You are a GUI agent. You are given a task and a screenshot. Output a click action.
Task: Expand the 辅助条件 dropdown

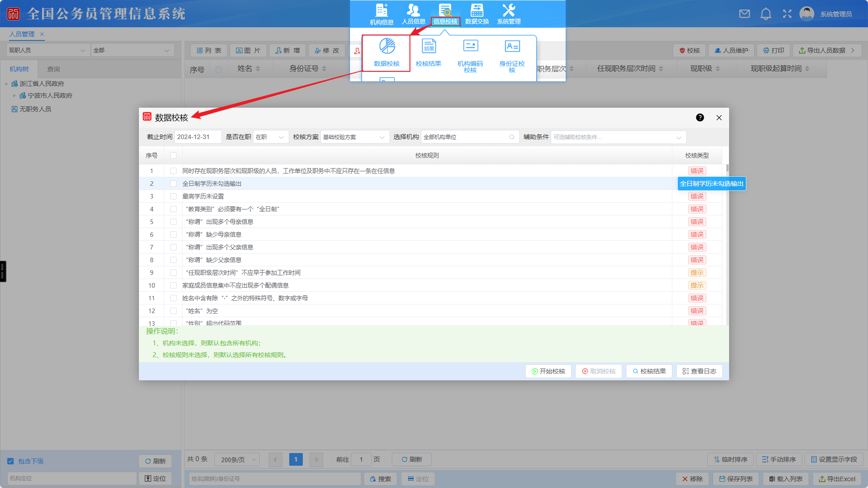pos(618,137)
